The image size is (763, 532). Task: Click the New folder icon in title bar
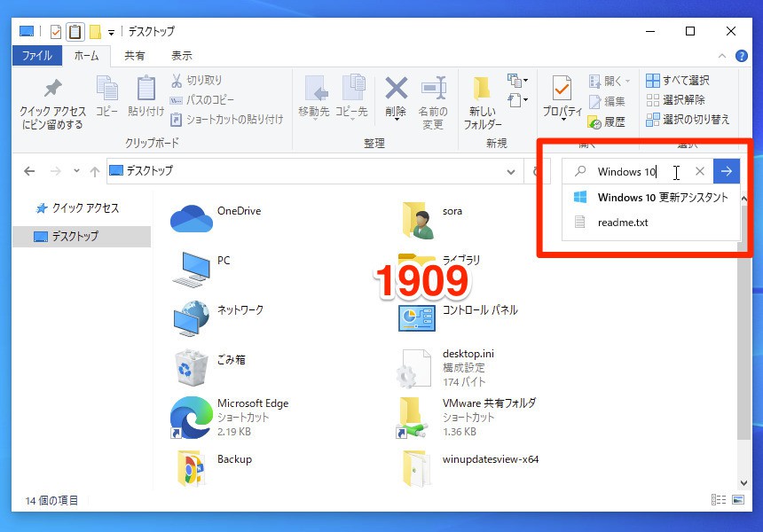pyautogui.click(x=95, y=32)
